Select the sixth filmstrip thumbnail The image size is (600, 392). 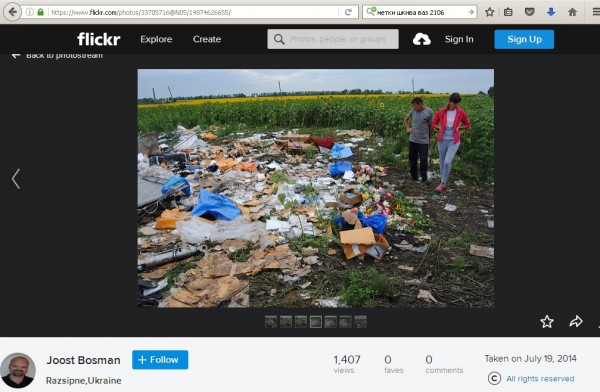click(346, 322)
